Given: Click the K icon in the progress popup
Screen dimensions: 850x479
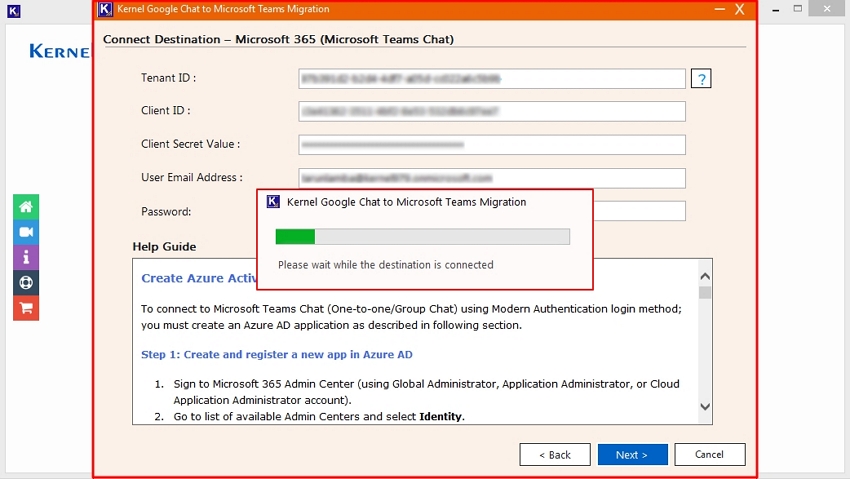Looking at the screenshot, I should pyautogui.click(x=273, y=202).
